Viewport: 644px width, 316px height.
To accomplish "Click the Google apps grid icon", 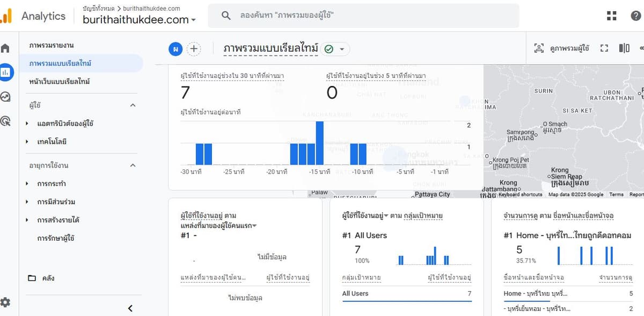I will pos(611,16).
